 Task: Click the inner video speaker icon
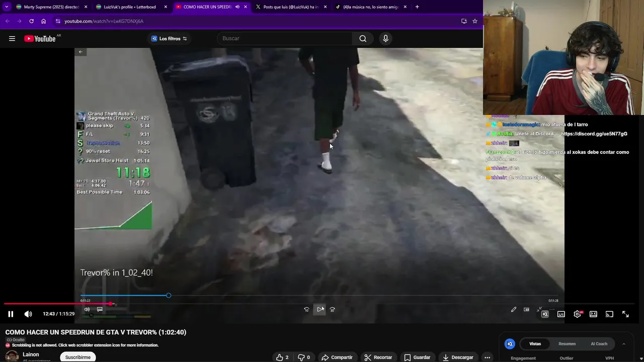coord(87,310)
